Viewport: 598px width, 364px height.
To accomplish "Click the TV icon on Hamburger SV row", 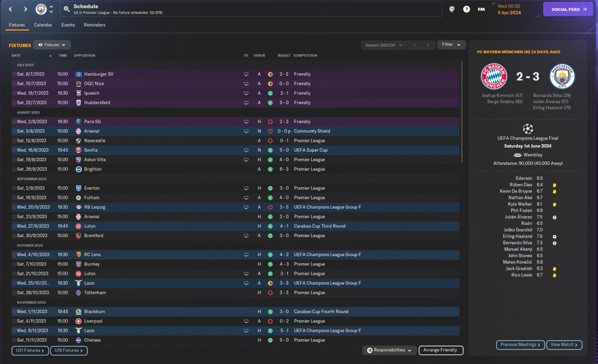I will pyautogui.click(x=246, y=74).
